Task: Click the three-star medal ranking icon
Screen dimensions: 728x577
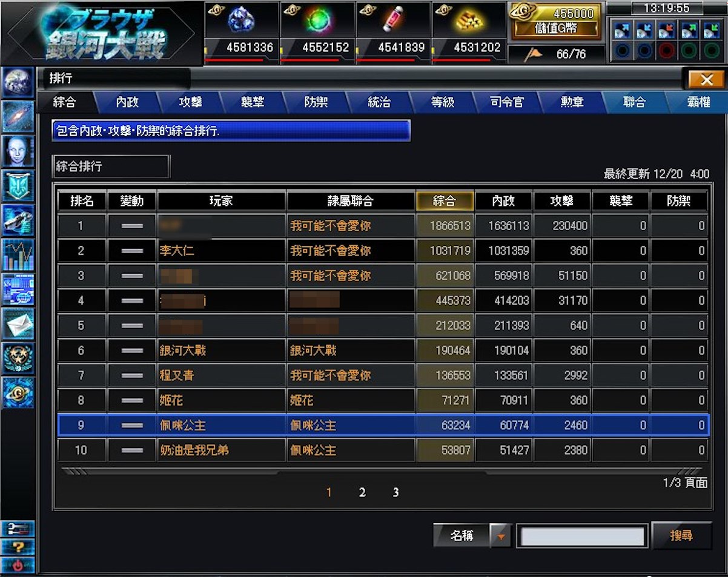Action: click(x=18, y=358)
